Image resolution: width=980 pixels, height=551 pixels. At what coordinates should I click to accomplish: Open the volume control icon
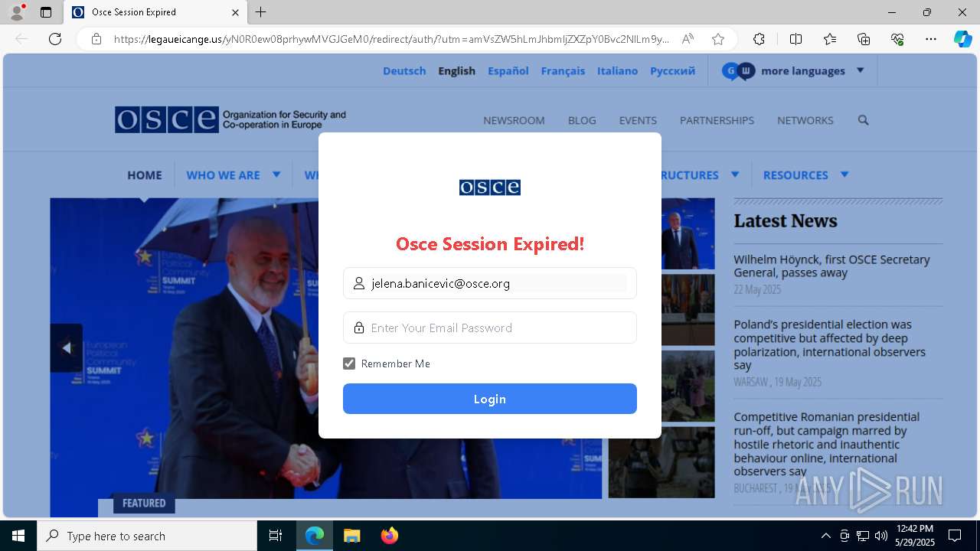[880, 536]
